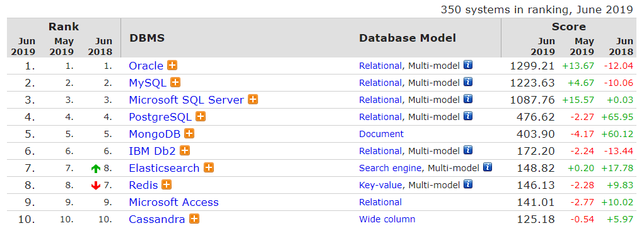Click the DBMS column header

146,39
